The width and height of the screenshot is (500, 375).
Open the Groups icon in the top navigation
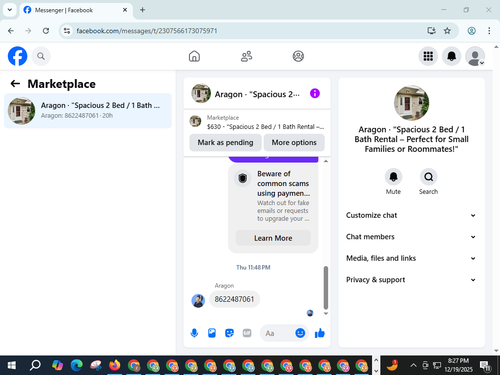tap(298, 56)
